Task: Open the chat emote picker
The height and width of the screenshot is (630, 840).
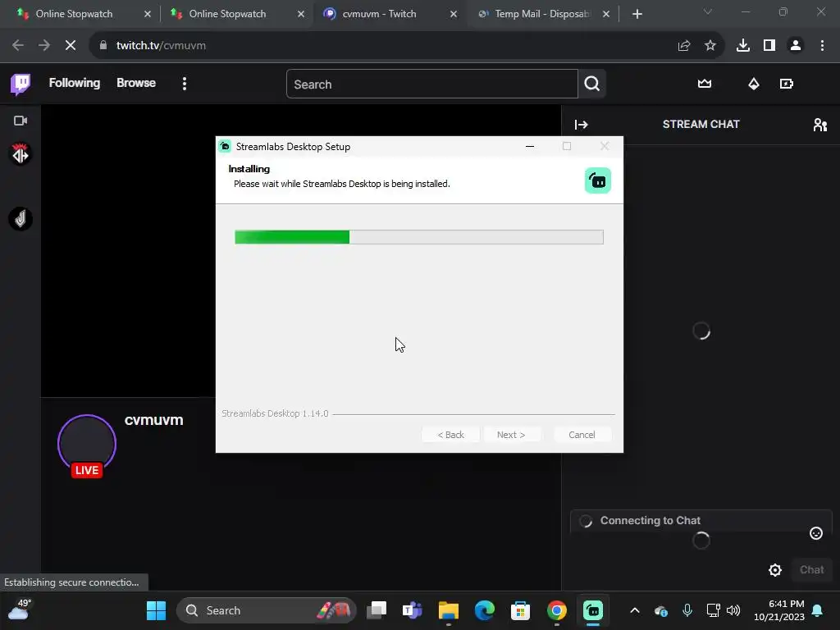Action: tap(815, 533)
